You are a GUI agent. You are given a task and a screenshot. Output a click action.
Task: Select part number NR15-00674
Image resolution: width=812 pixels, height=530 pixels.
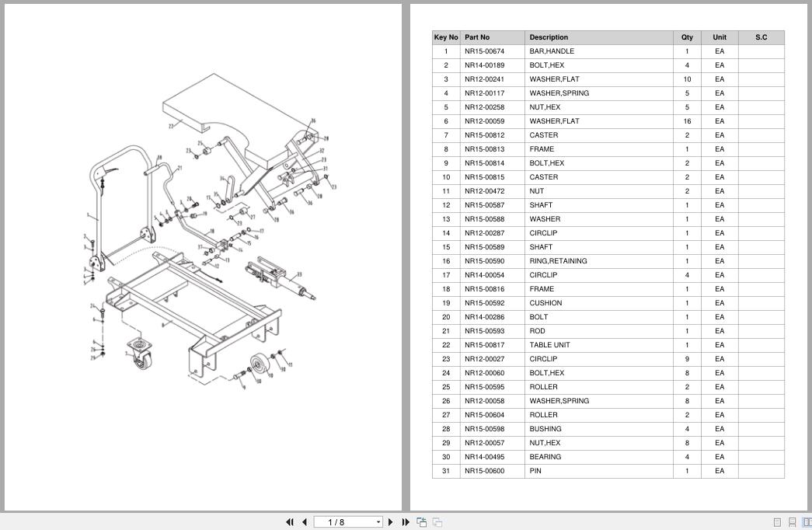[484, 51]
